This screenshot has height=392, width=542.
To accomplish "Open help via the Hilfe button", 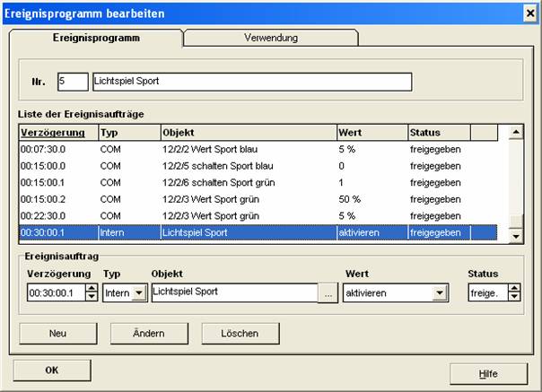I will click(488, 371).
